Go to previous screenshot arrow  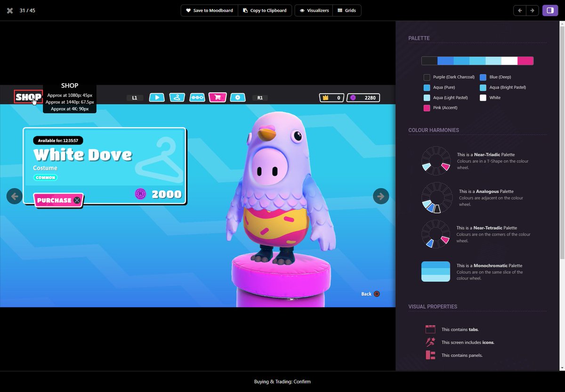click(x=520, y=10)
